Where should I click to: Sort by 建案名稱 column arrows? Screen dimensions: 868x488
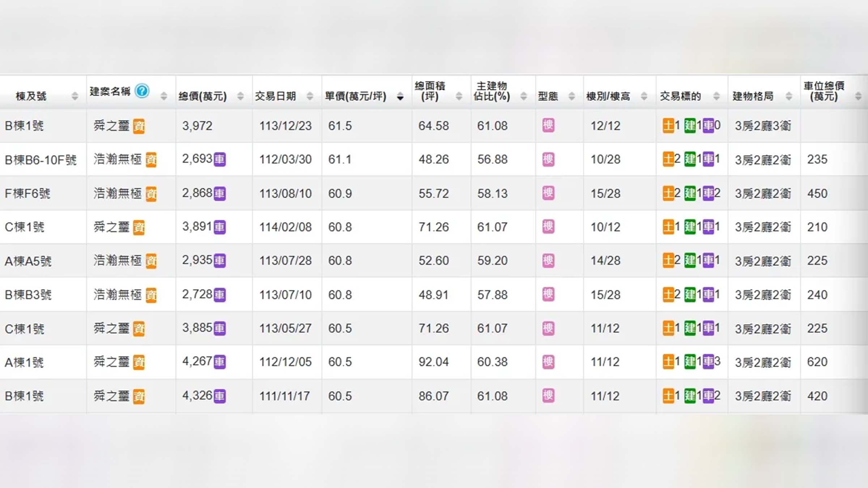click(163, 96)
